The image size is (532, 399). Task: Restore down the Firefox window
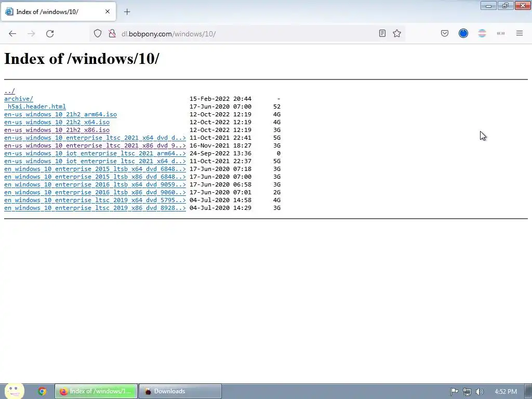(506, 5)
